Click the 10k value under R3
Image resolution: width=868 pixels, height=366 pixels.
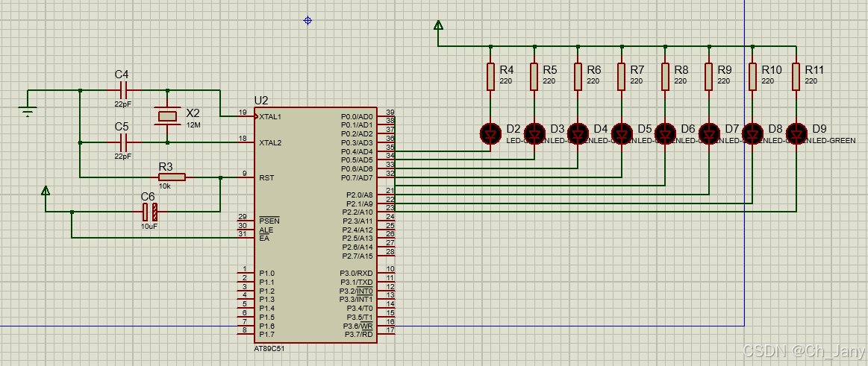pyautogui.click(x=165, y=186)
